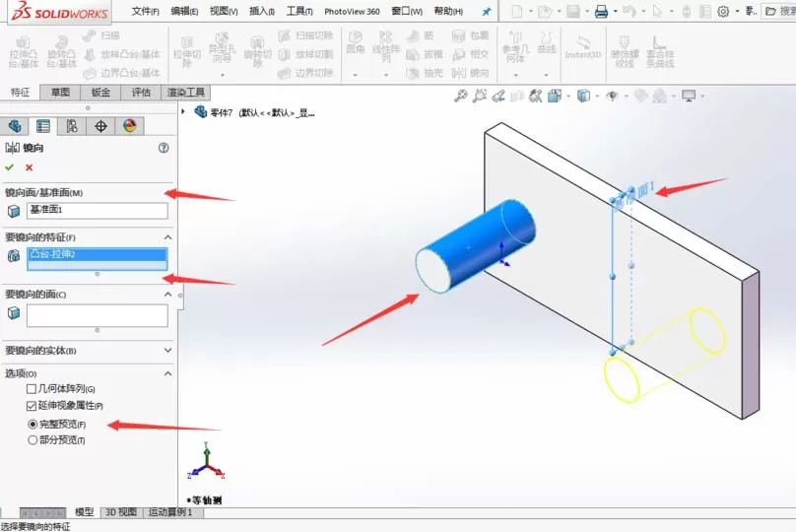Screen dimensions: 796x532
Task: Collapse the 要镜向的面 section
Action: coord(168,295)
